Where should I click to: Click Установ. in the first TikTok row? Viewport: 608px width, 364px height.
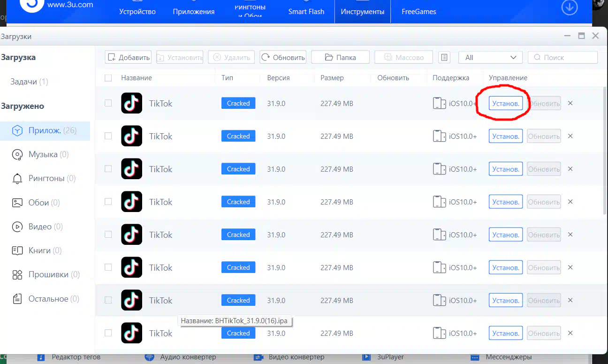point(506,103)
